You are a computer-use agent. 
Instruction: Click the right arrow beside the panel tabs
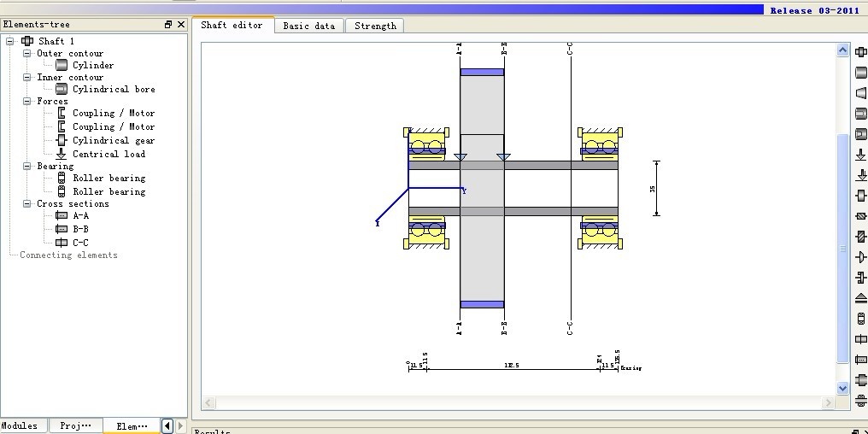180,425
